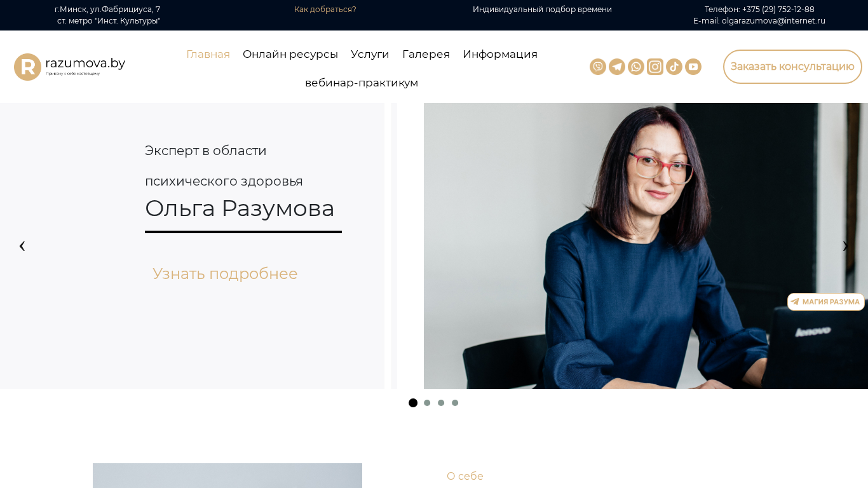
Task: Open the Услуги menu
Action: coord(370,54)
